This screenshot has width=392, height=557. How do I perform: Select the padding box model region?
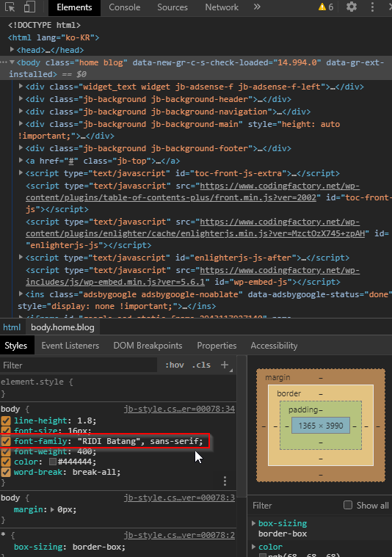(x=302, y=409)
